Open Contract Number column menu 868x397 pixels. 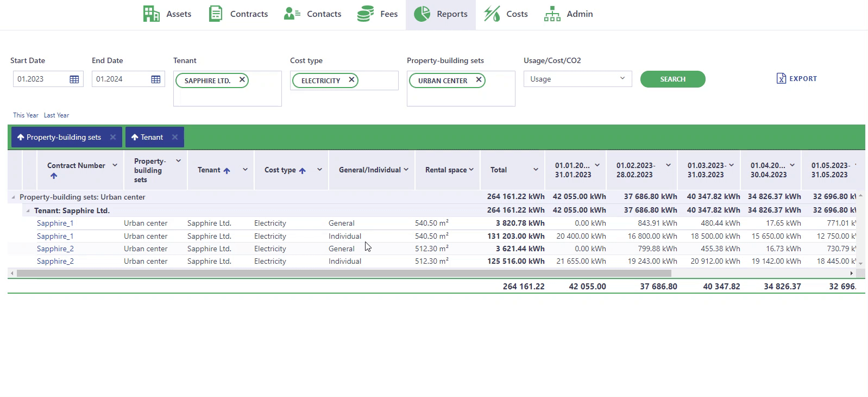coord(115,165)
